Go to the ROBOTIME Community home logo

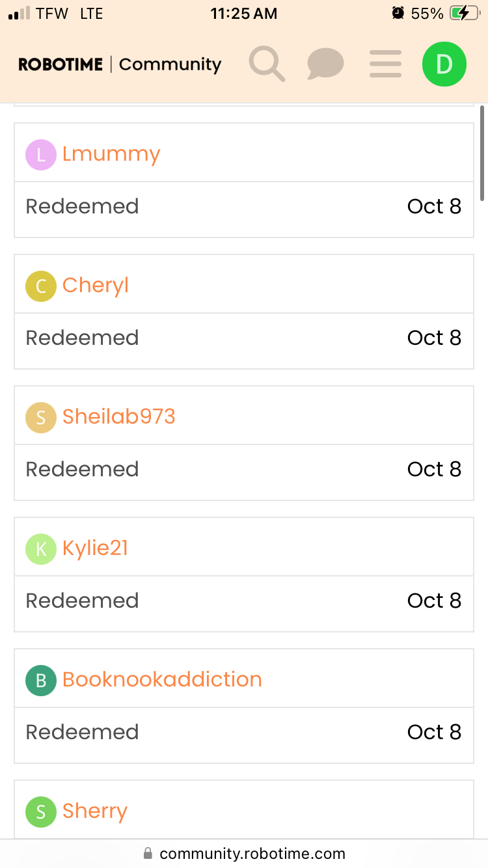(x=120, y=64)
